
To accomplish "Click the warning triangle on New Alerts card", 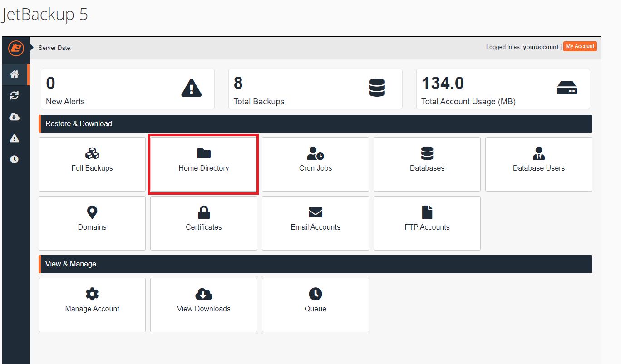I will pyautogui.click(x=191, y=88).
